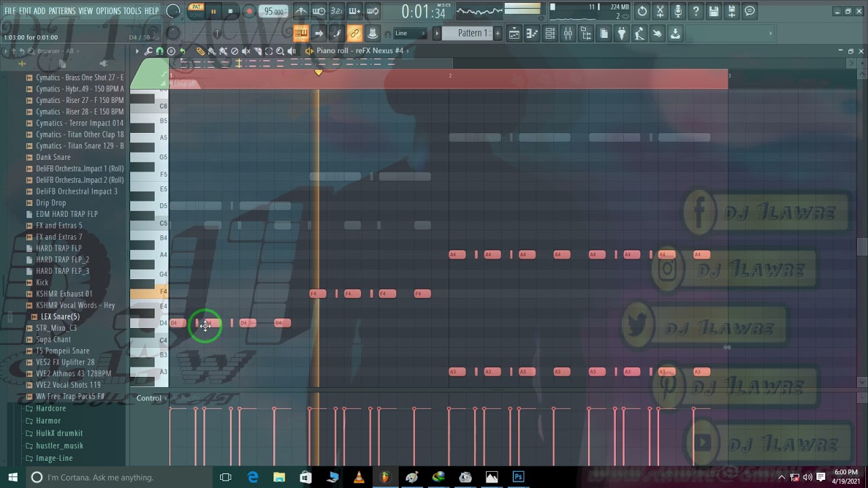Toggle PAT/SONG mode switch
The width and height of the screenshot is (868, 488).
click(197, 11)
